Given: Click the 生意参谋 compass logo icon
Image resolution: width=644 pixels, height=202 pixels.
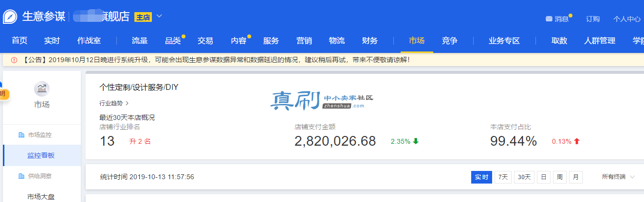Looking at the screenshot, I should [x=10, y=17].
